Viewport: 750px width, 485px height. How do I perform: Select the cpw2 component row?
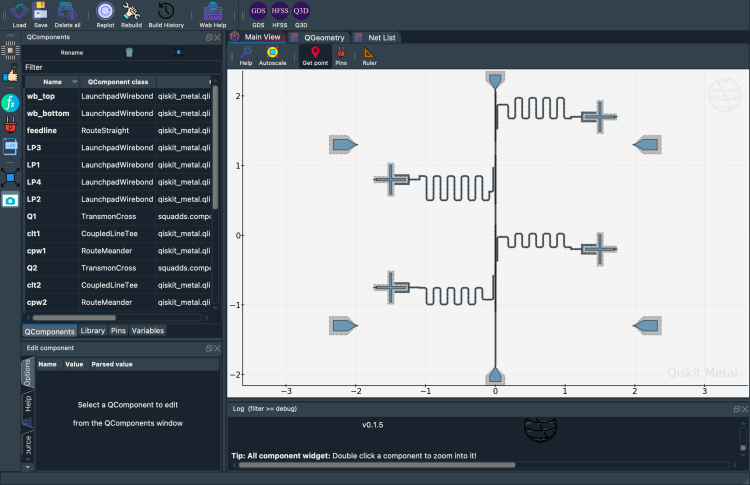(x=118, y=303)
